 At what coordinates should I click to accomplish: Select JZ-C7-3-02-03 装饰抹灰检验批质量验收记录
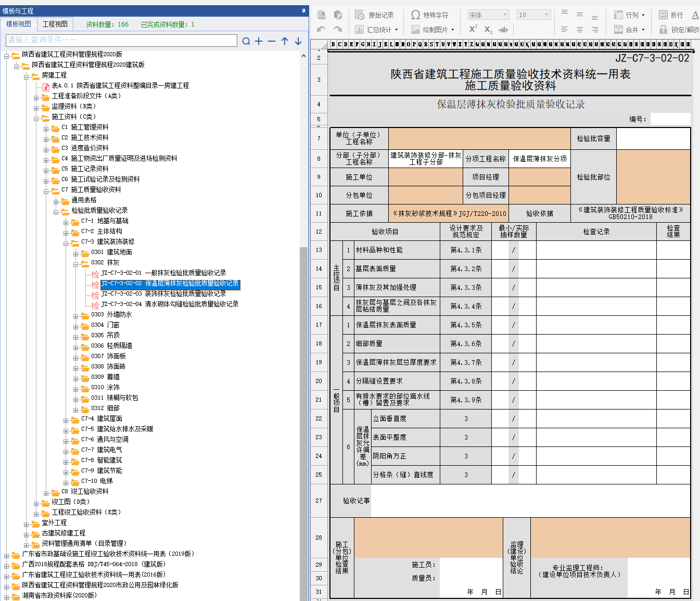tap(163, 293)
